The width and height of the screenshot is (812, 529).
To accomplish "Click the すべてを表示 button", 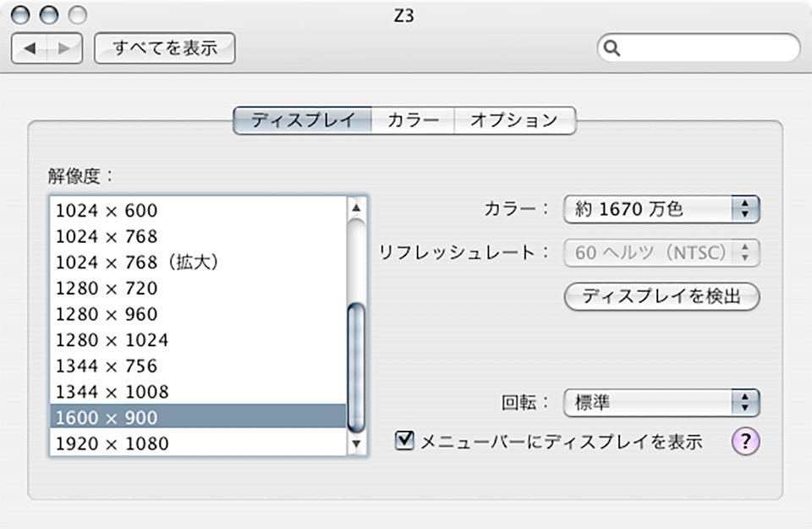I will click(165, 48).
